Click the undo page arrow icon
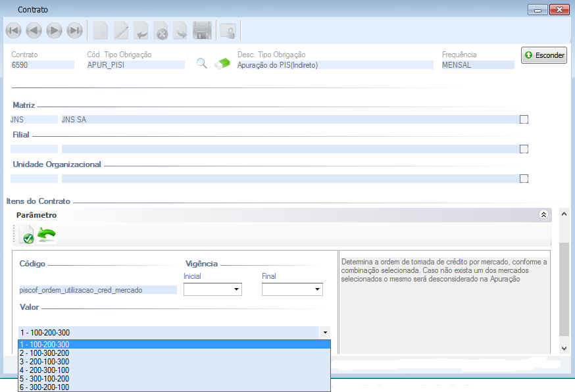575x392 pixels. pos(141,30)
